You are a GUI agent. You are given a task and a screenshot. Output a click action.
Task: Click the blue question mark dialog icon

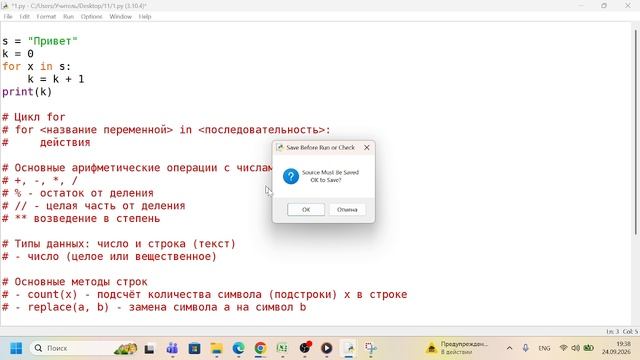tap(291, 176)
